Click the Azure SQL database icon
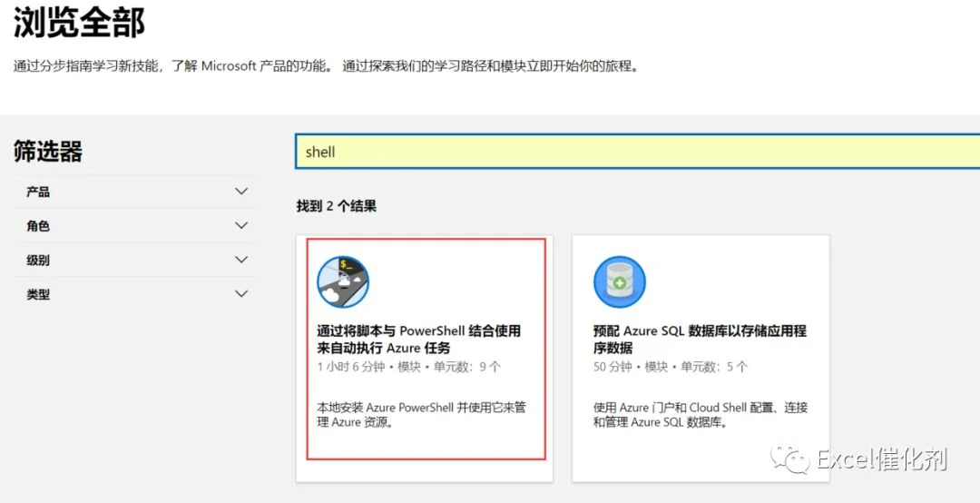The image size is (980, 503). click(x=620, y=282)
